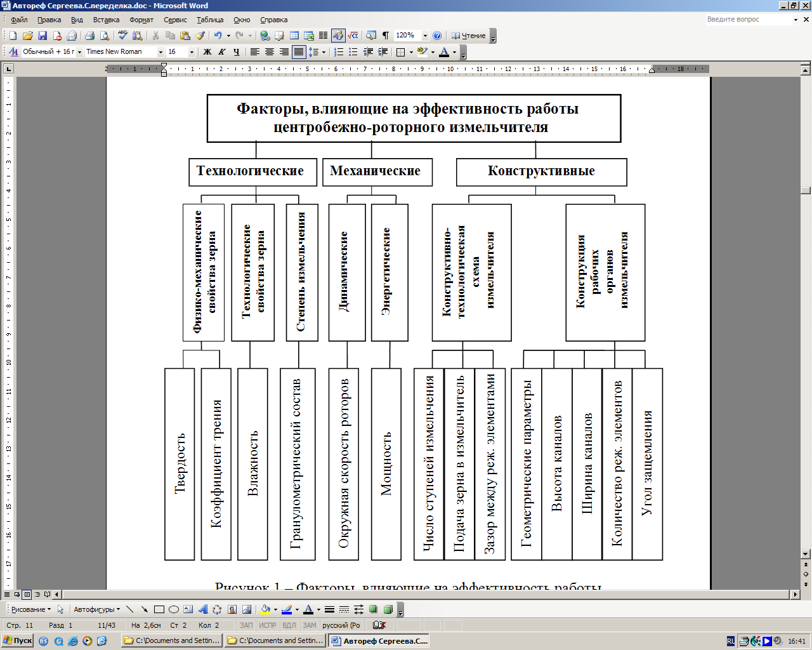Open the Рисование dropdown menu
Image resolution: width=812 pixels, height=650 pixels.
click(31, 609)
